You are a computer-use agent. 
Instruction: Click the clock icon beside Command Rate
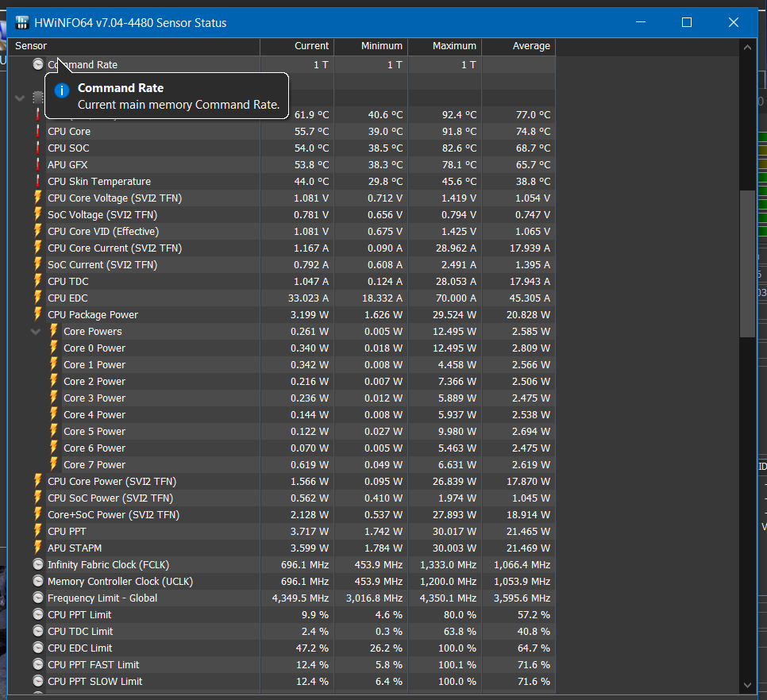tap(37, 64)
